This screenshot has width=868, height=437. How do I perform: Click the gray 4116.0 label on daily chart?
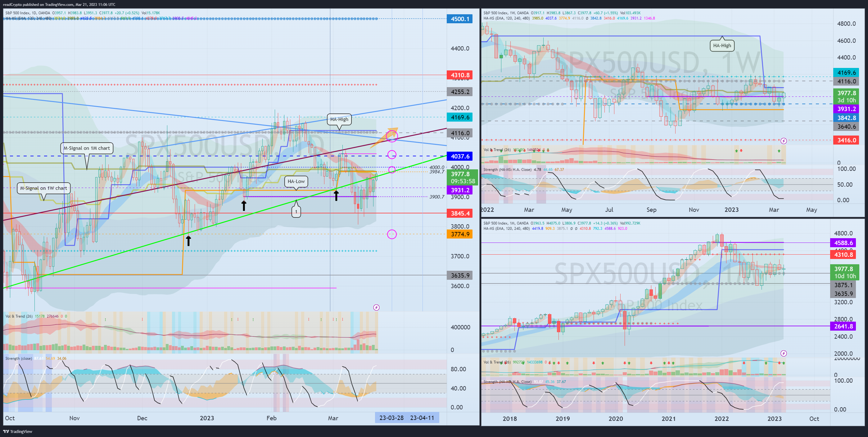click(460, 133)
